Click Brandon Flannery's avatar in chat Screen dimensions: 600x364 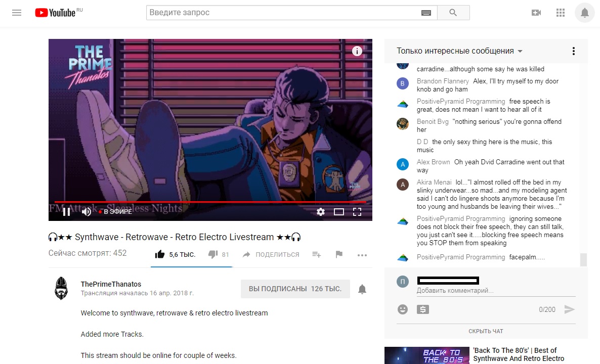[403, 83]
